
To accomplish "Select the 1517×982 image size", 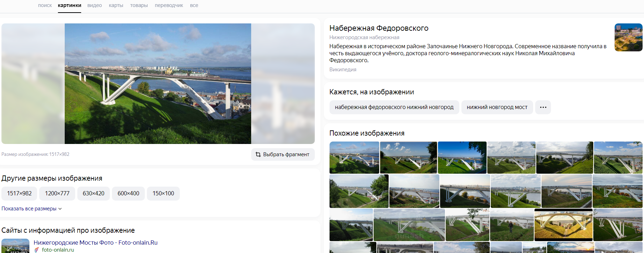I will pos(19,193).
